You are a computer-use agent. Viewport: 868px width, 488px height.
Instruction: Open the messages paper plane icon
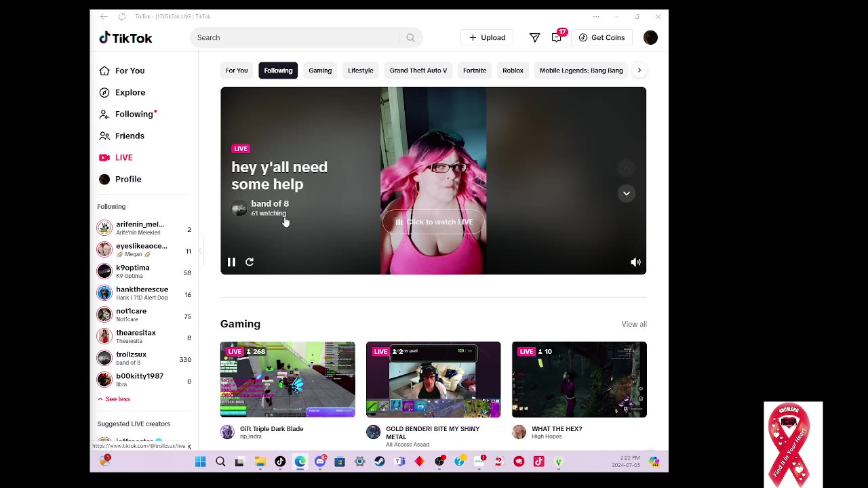point(534,37)
